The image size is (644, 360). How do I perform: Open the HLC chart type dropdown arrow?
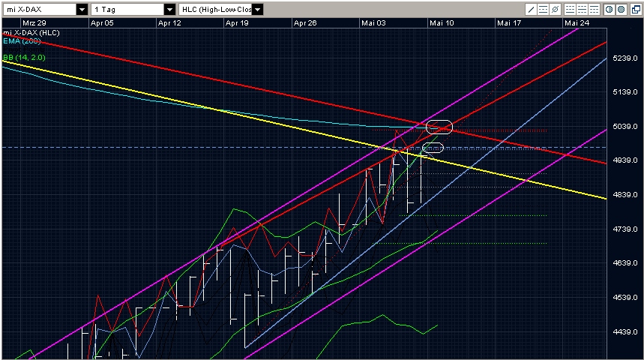(x=257, y=10)
